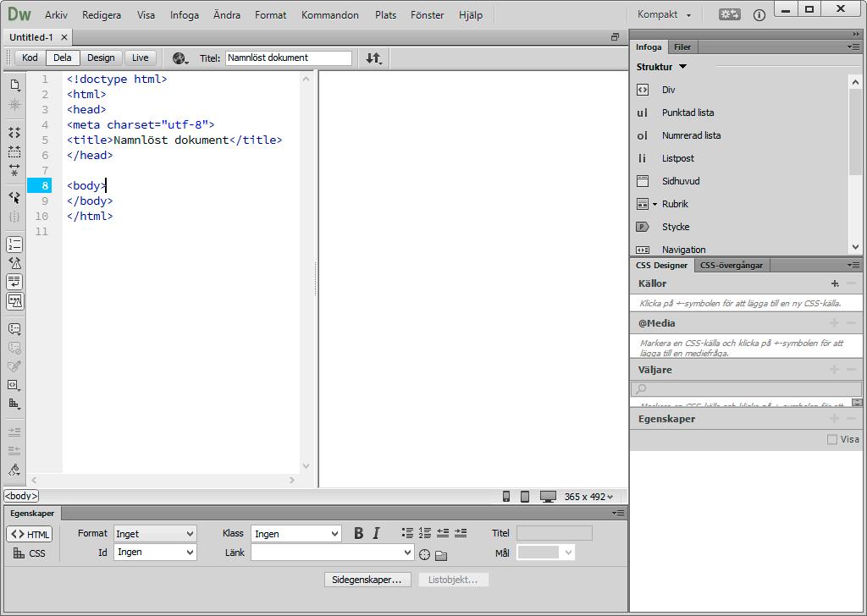The height and width of the screenshot is (616, 867).
Task: Close the Untitled-1 document tab
Action: click(x=64, y=37)
